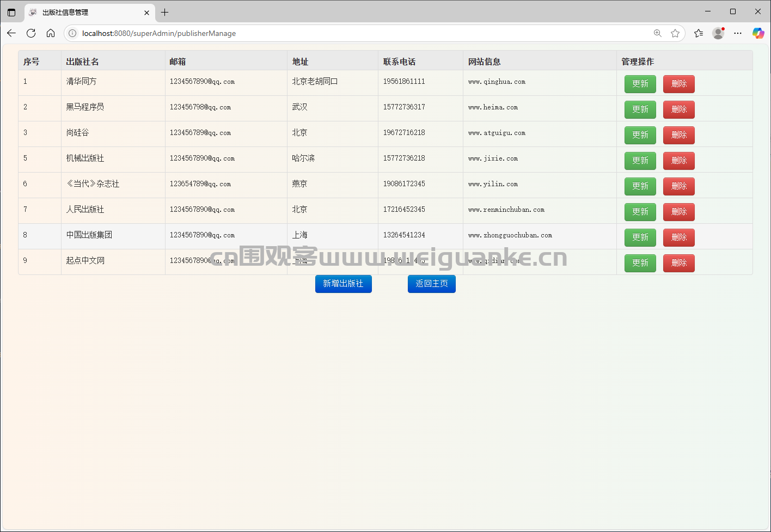This screenshot has height=532, width=771.
Task: Go to browser home page
Action: coord(51,33)
